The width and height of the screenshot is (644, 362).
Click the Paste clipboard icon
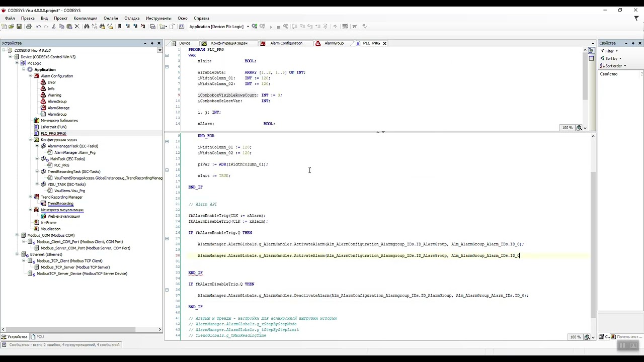(x=69, y=27)
